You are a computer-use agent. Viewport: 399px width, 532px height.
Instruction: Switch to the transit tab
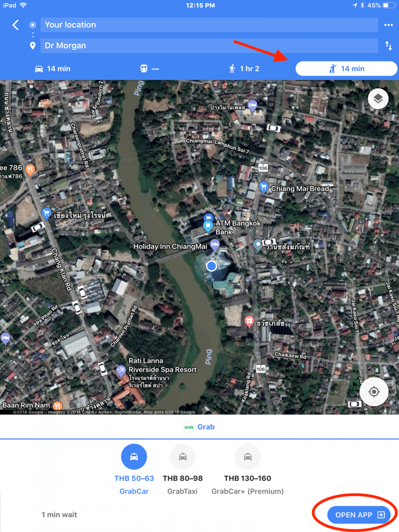click(150, 68)
